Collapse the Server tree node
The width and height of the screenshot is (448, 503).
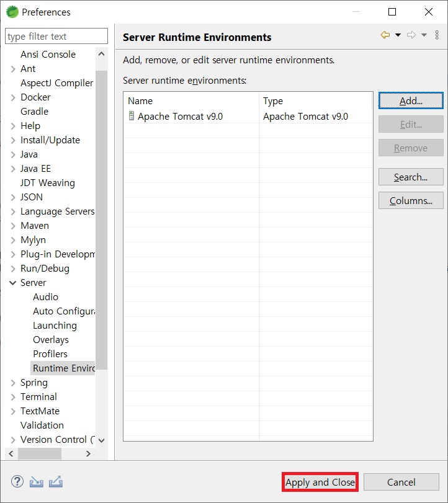(x=13, y=283)
